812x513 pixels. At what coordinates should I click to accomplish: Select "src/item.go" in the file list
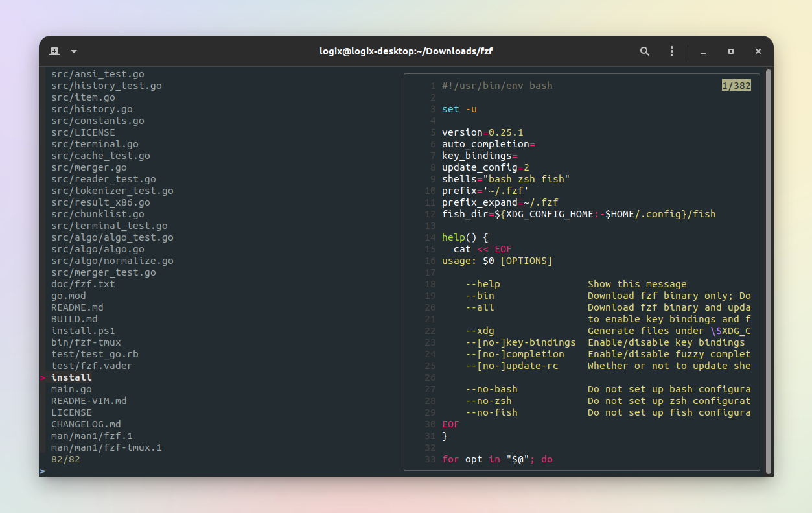83,97
